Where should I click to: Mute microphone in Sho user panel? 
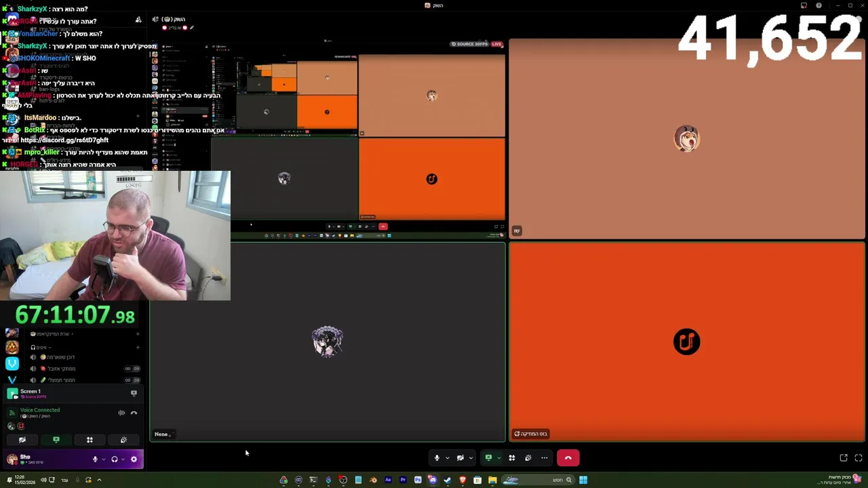(95, 460)
